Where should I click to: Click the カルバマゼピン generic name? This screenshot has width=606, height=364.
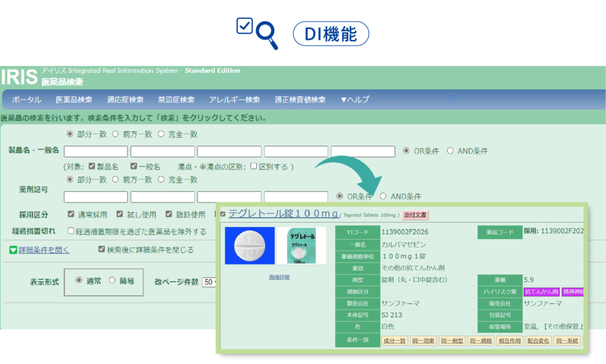coord(404,244)
